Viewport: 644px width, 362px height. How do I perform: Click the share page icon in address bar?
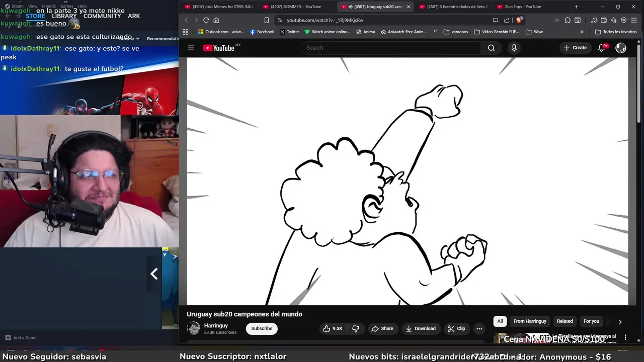tap(507, 20)
